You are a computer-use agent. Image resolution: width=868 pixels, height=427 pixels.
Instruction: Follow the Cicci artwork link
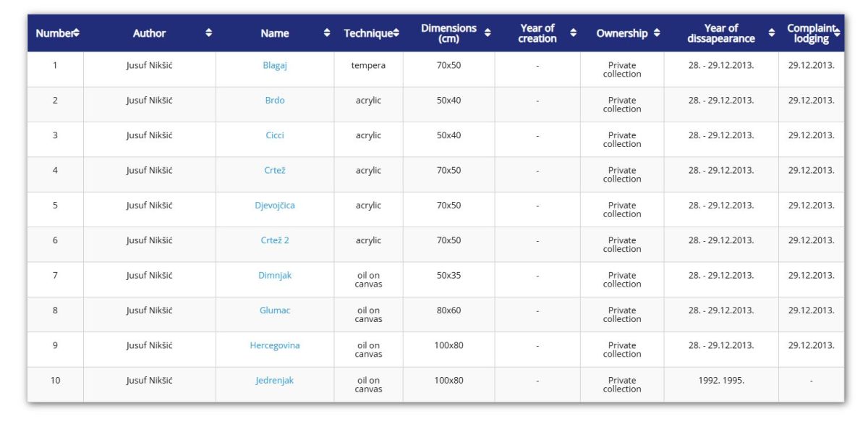tap(275, 135)
